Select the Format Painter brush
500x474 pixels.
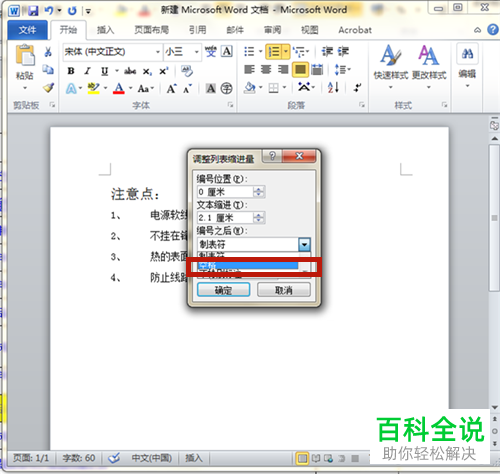point(48,88)
